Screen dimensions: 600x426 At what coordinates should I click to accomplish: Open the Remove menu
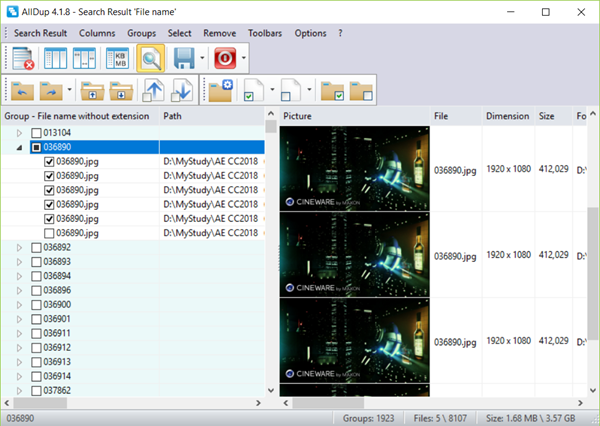point(220,33)
